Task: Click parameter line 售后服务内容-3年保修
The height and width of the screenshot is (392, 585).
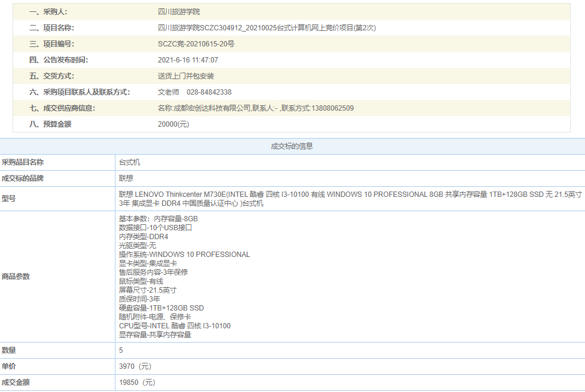Action: pos(154,272)
